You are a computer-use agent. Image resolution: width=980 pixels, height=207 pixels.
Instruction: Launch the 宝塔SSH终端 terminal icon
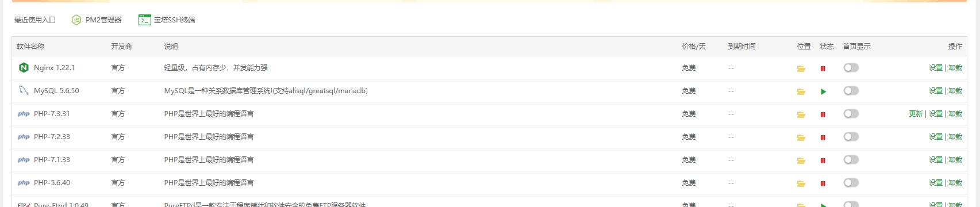pos(144,20)
